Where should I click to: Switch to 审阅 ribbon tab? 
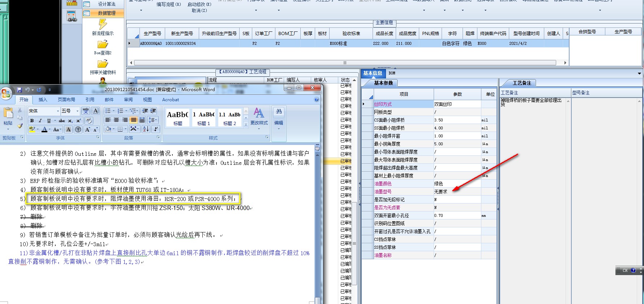pos(128,100)
